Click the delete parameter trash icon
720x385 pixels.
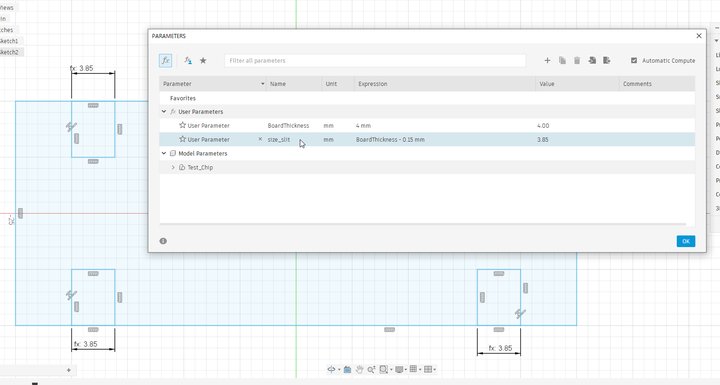point(577,60)
